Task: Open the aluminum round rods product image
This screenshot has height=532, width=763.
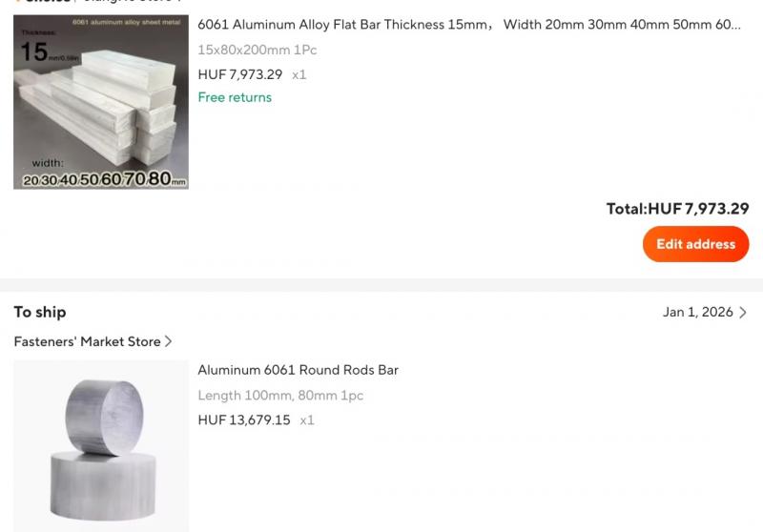Action: (101, 446)
